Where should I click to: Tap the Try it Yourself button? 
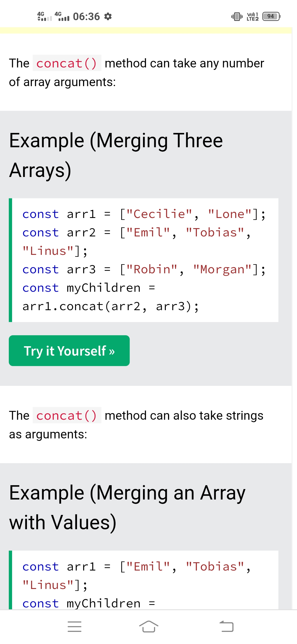pyautogui.click(x=69, y=351)
